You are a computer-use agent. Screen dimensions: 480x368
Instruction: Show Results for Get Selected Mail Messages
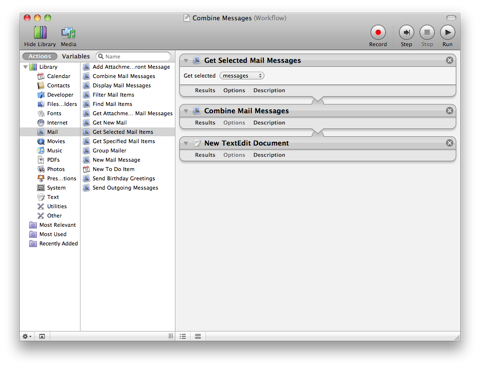(x=205, y=91)
